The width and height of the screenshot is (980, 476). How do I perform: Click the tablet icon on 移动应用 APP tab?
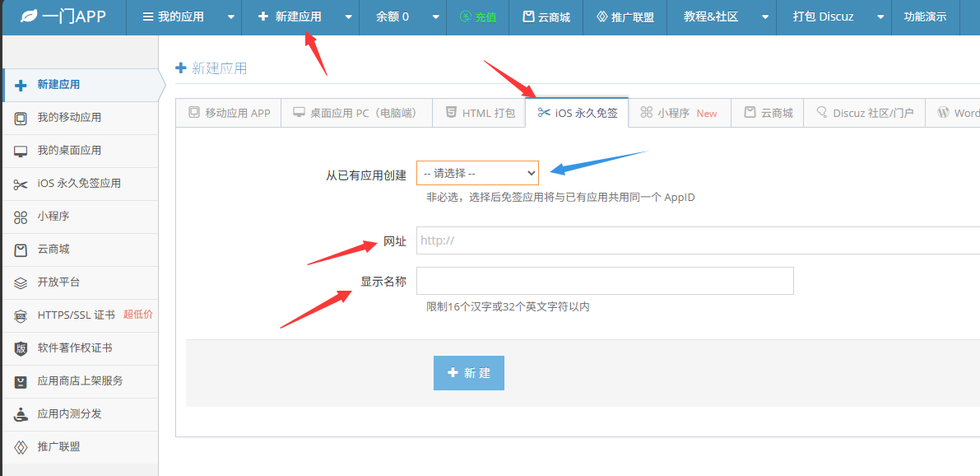193,113
